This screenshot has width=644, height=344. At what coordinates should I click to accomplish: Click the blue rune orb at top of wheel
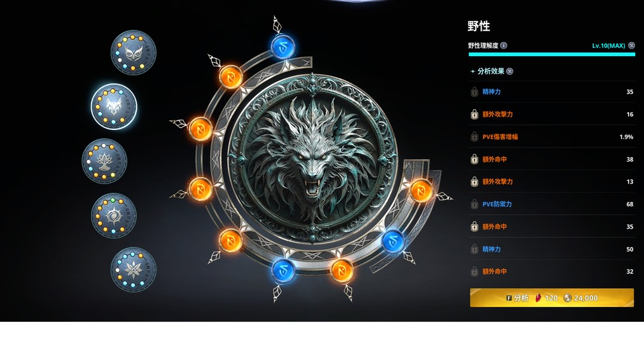coord(283,47)
